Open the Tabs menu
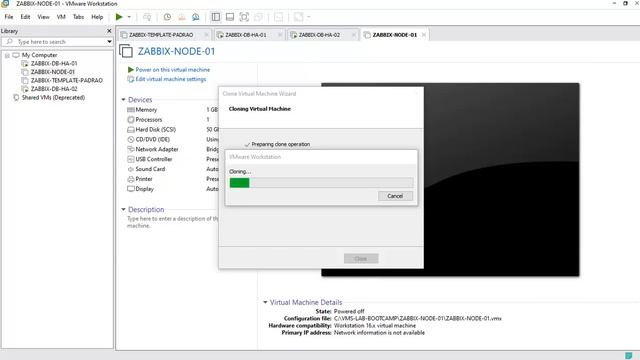The width and height of the screenshot is (640, 360). 78,17
